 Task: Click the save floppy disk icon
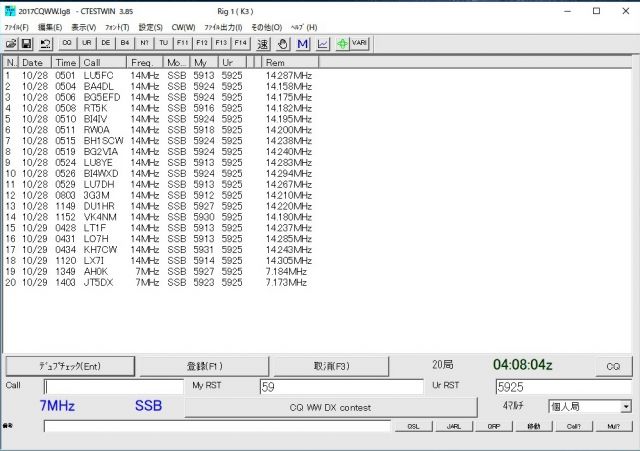(27, 44)
